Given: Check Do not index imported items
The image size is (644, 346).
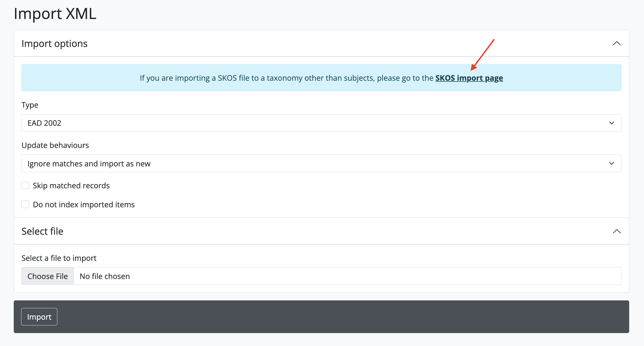Looking at the screenshot, I should coord(25,204).
